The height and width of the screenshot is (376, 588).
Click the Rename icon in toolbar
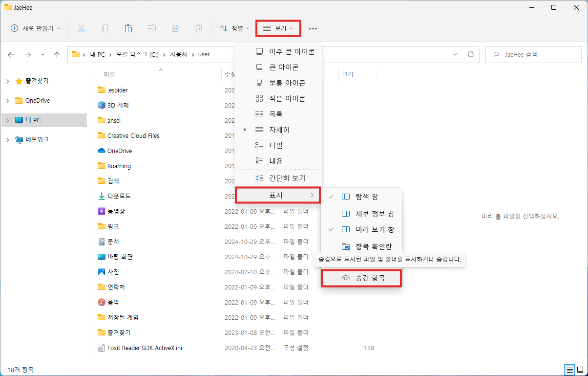(152, 28)
